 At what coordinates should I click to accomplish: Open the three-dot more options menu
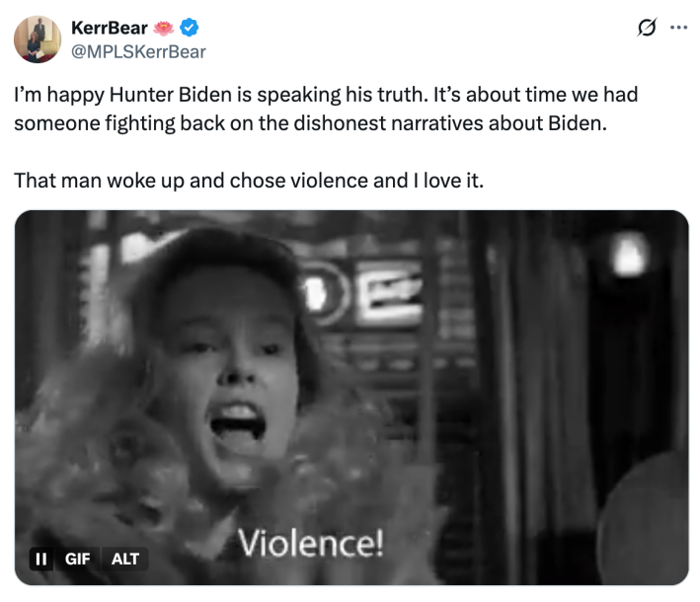tap(678, 28)
